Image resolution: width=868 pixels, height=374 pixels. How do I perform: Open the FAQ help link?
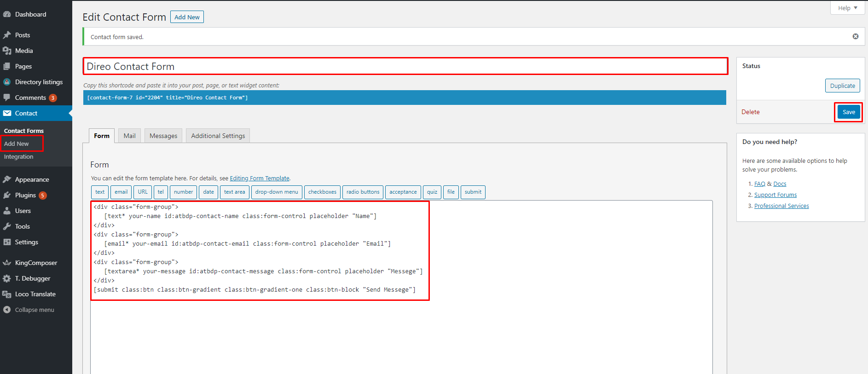pyautogui.click(x=760, y=184)
